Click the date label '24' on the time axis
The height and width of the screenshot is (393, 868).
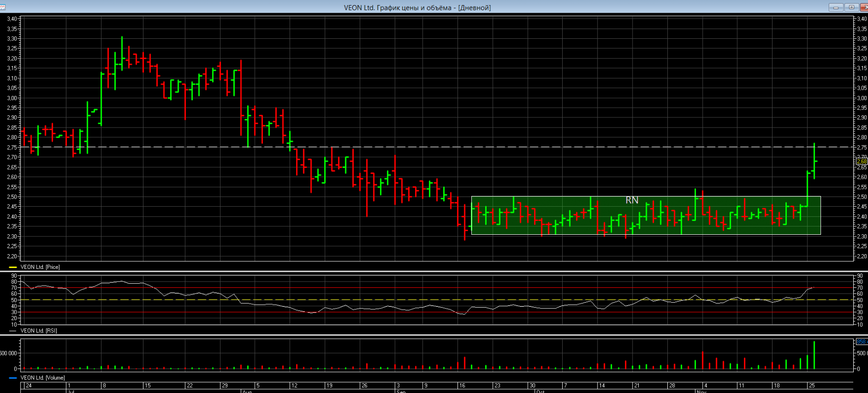pyautogui.click(x=29, y=385)
